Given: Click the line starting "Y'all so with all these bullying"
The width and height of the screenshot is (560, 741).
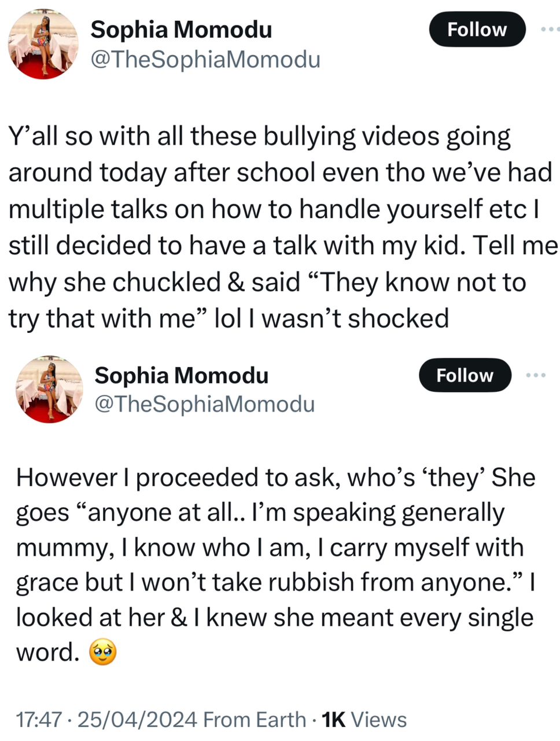Looking at the screenshot, I should 260,137.
